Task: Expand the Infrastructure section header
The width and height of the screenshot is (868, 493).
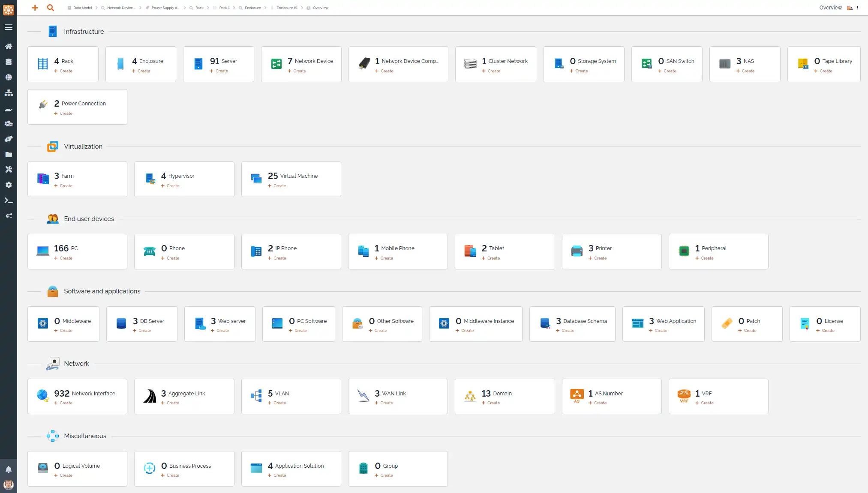Action: pos(84,32)
